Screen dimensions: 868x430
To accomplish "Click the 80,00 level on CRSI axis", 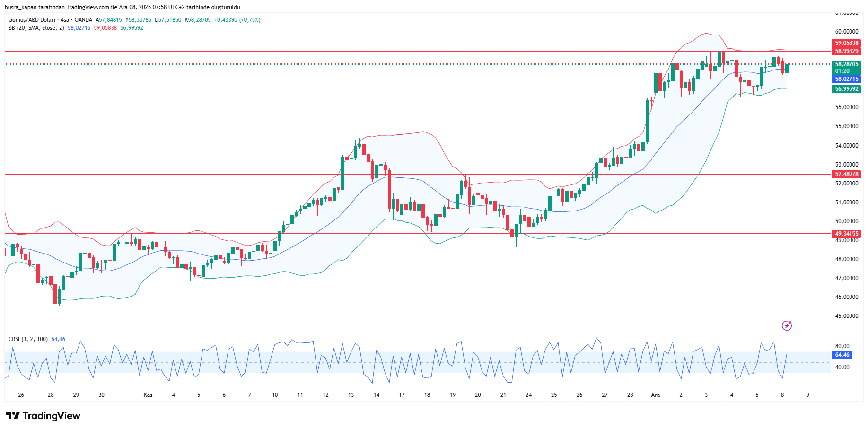I will (842, 346).
